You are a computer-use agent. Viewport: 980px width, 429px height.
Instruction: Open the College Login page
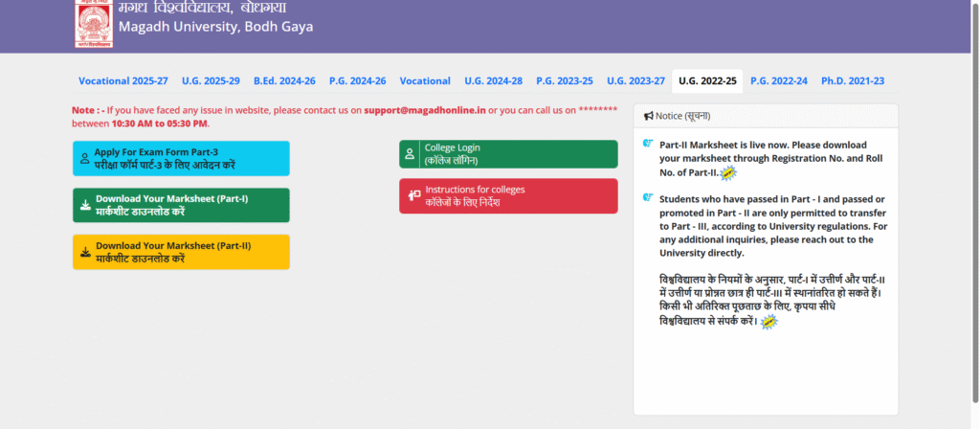[508, 154]
